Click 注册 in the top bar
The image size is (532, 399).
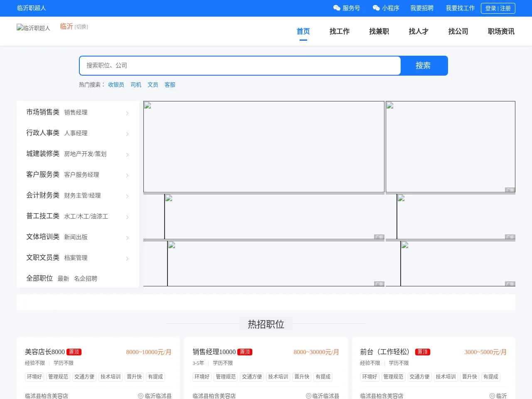click(505, 8)
